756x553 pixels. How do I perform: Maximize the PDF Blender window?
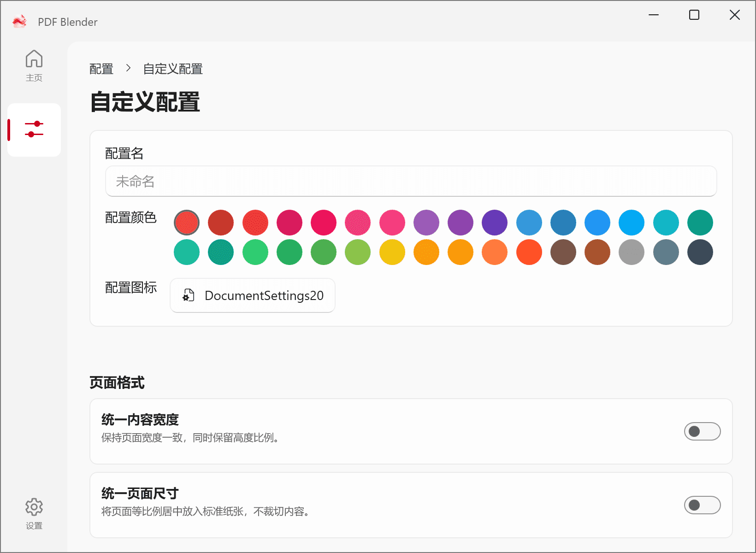pyautogui.click(x=694, y=15)
